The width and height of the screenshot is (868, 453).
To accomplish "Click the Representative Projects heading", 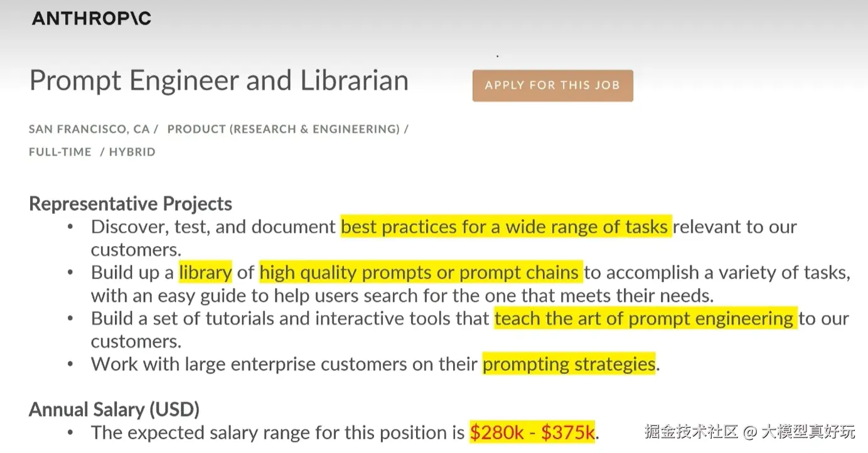I will (x=131, y=204).
